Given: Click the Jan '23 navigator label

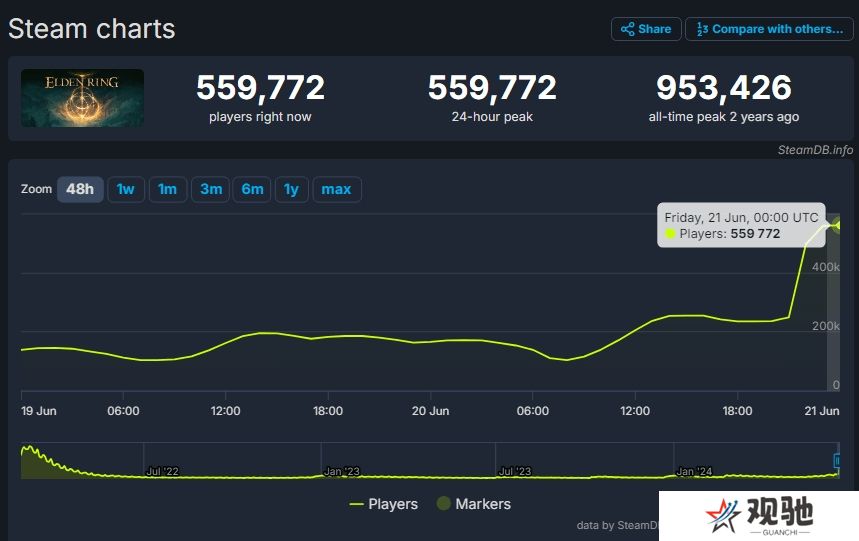Looking at the screenshot, I should click(x=341, y=471).
